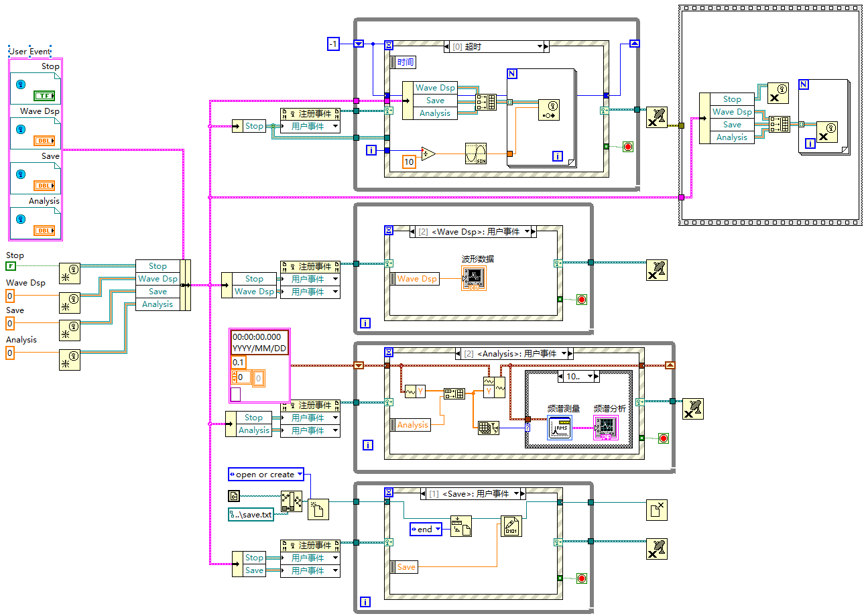This screenshot has height=616, width=868.
Task: Select Create User Event node beside Stop constant
Action: [69, 273]
